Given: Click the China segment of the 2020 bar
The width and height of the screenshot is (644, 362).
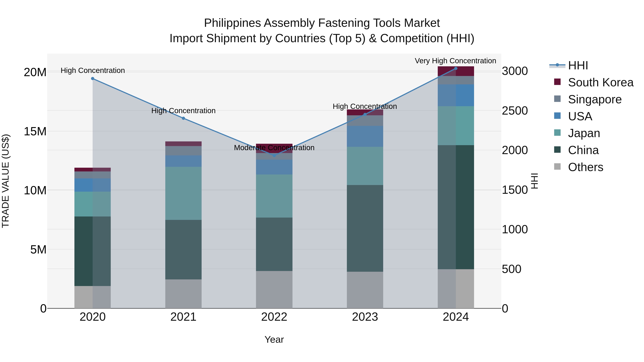Looking at the screenshot, I should point(92,251).
